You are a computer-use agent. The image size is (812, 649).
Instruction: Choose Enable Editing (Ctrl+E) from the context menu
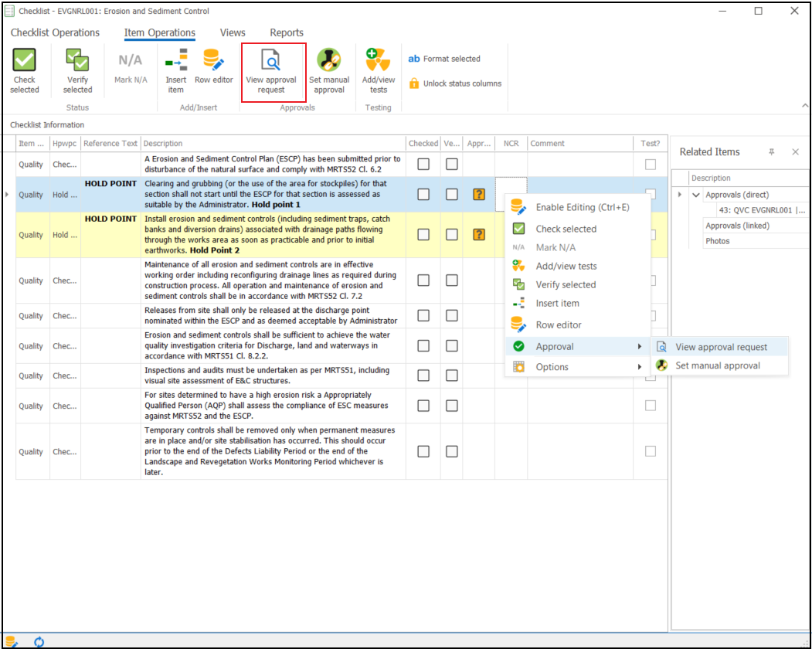click(577, 207)
